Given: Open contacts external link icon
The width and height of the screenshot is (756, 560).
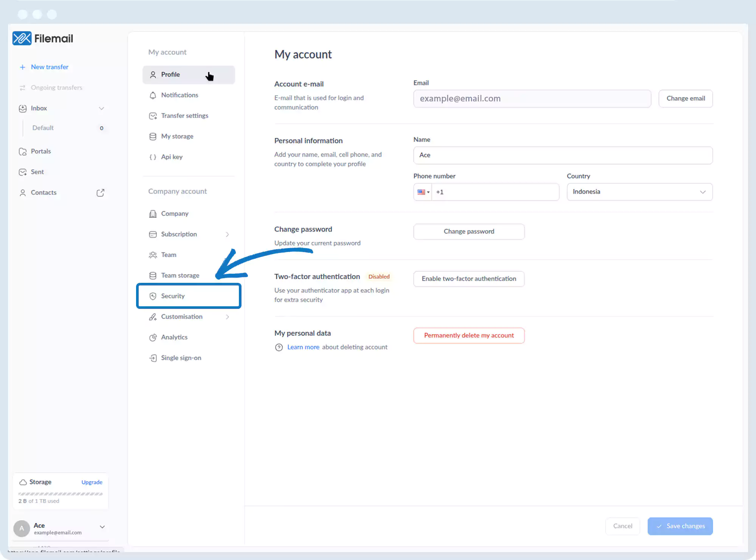Looking at the screenshot, I should pyautogui.click(x=100, y=193).
